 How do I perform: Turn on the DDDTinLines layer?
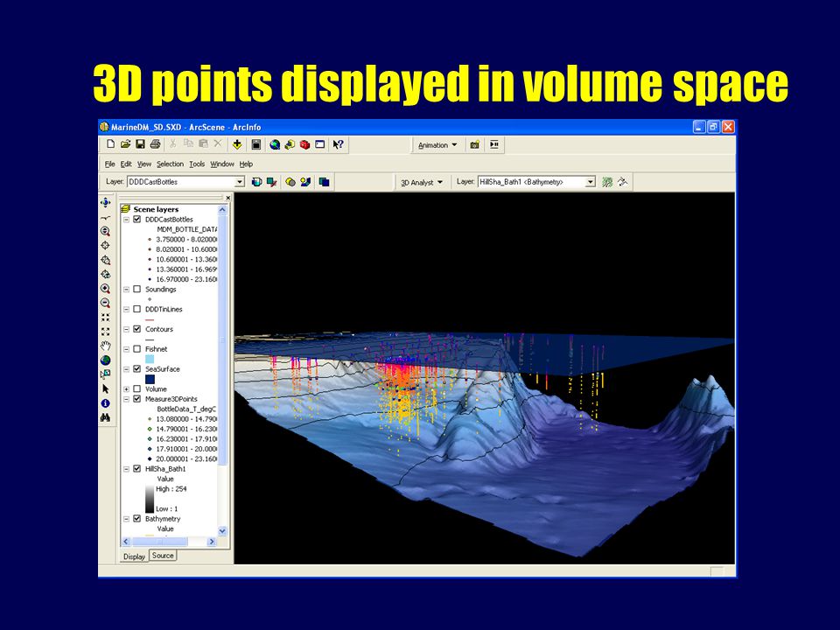coord(137,309)
